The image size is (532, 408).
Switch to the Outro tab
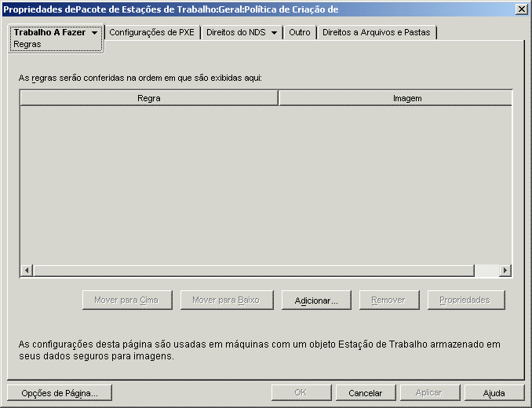point(300,32)
